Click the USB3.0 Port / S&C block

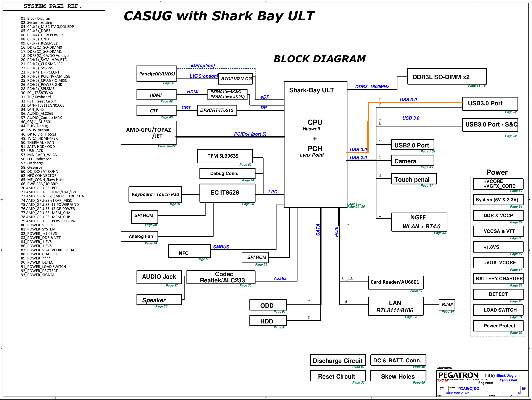(x=490, y=125)
